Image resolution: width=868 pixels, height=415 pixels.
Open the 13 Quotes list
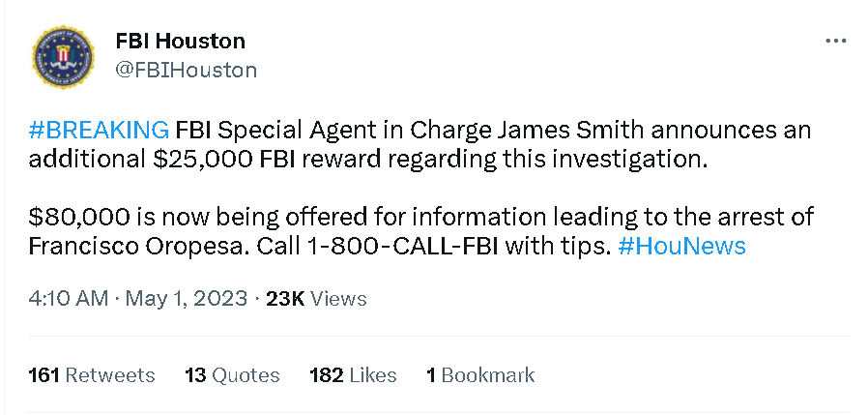(232, 375)
